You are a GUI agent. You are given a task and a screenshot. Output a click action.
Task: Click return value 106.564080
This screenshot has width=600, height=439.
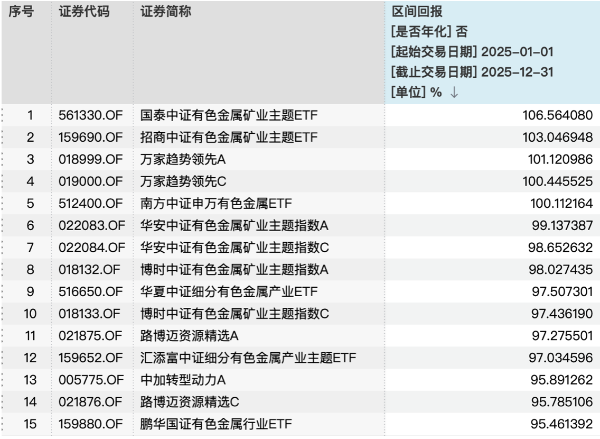[558, 115]
